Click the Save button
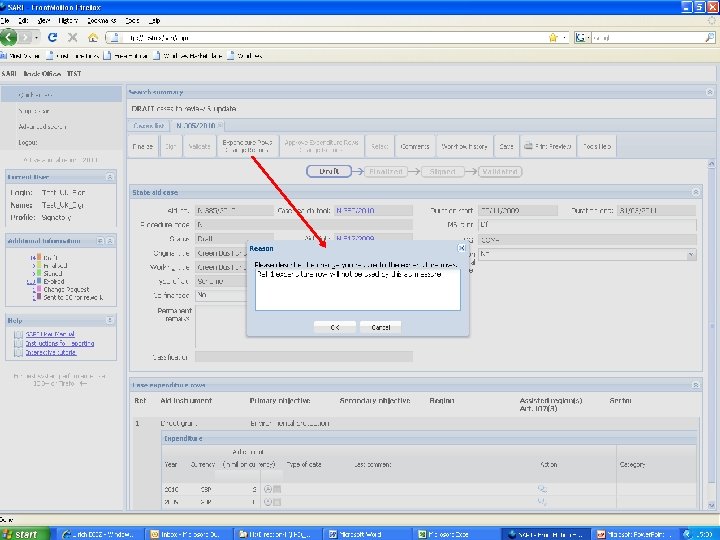Screen dimensions: 720x540 [x=506, y=146]
